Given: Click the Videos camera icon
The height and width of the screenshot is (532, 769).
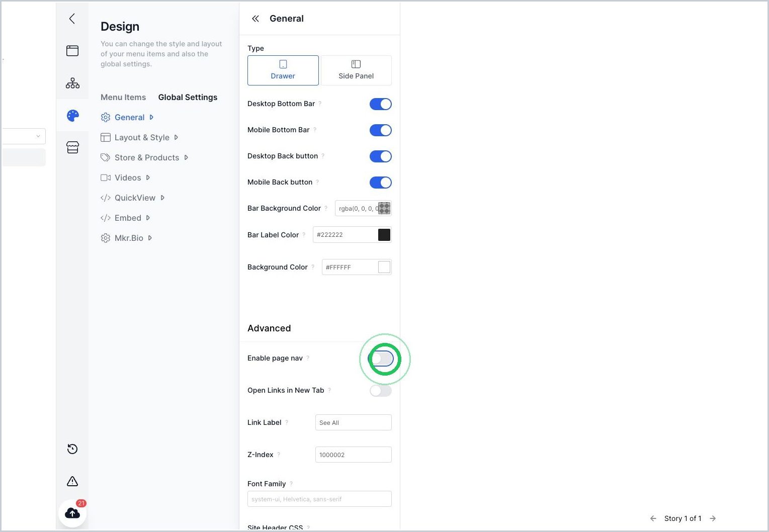Looking at the screenshot, I should 106,178.
